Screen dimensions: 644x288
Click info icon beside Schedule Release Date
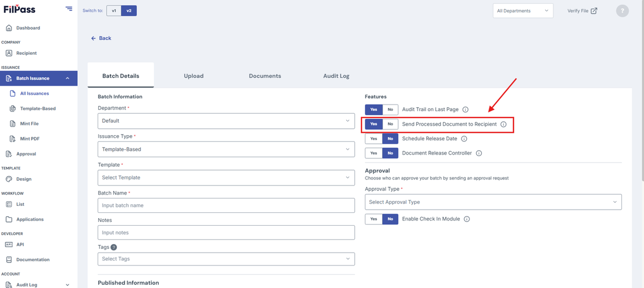coord(464,138)
